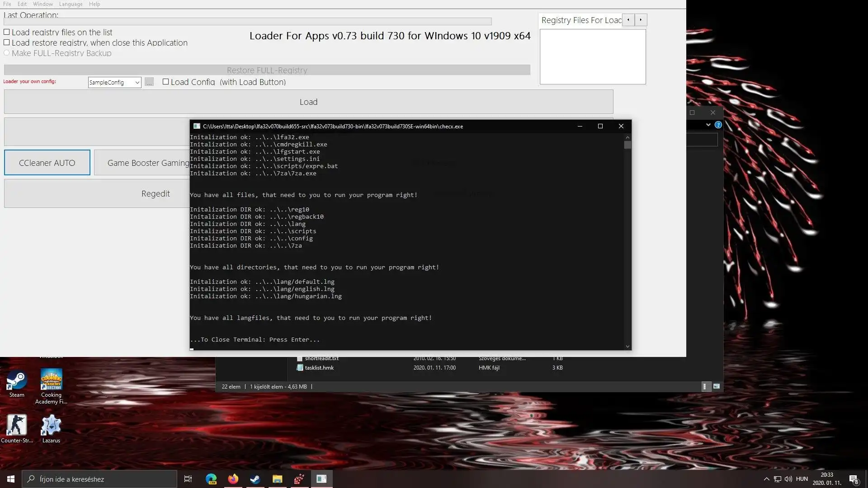
Task: Open File menu in application
Action: pyautogui.click(x=7, y=5)
